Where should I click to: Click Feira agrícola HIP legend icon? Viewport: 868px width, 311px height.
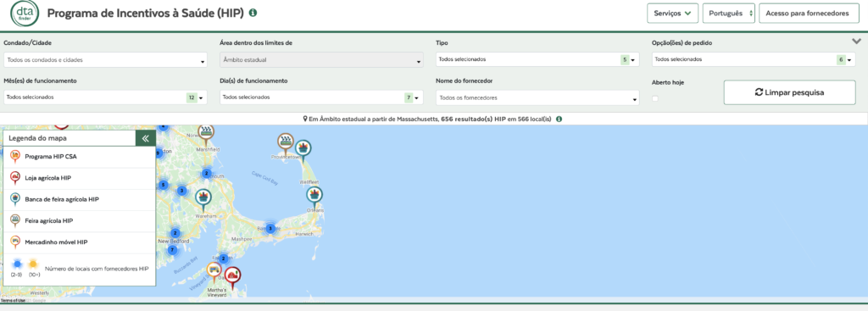(x=15, y=220)
